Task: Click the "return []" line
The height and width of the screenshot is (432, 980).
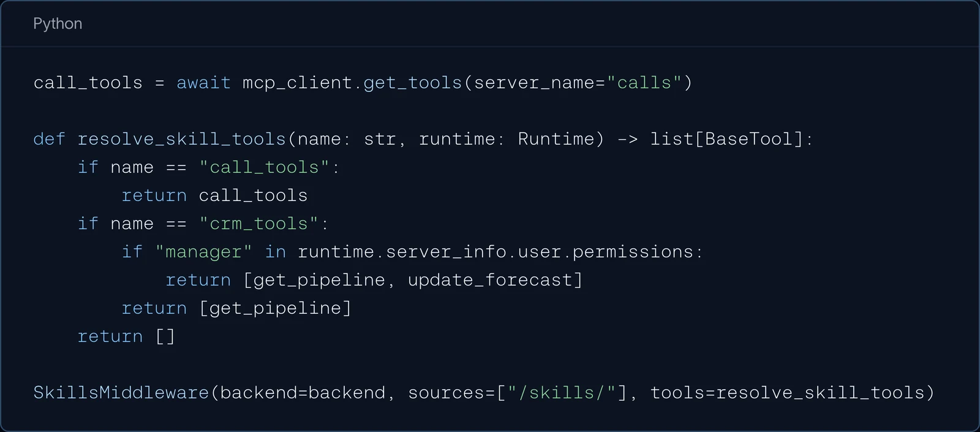Action: click(126, 336)
